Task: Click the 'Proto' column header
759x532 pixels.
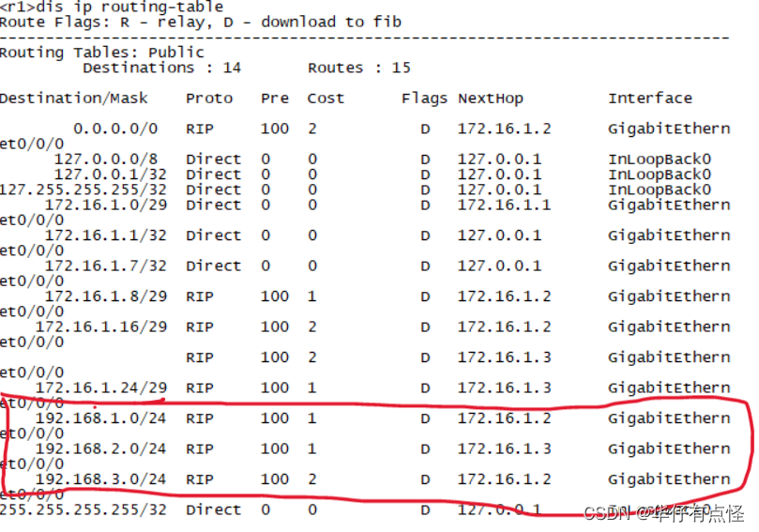Action: (x=209, y=99)
